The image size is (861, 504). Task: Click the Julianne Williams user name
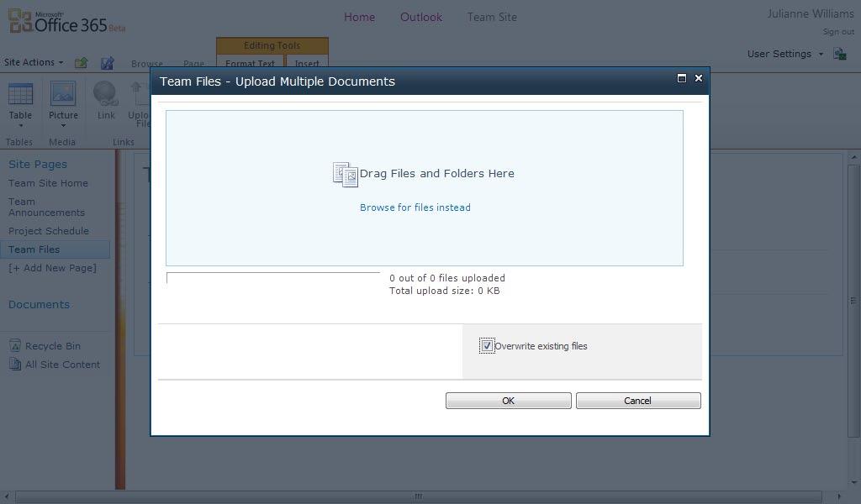click(x=811, y=13)
